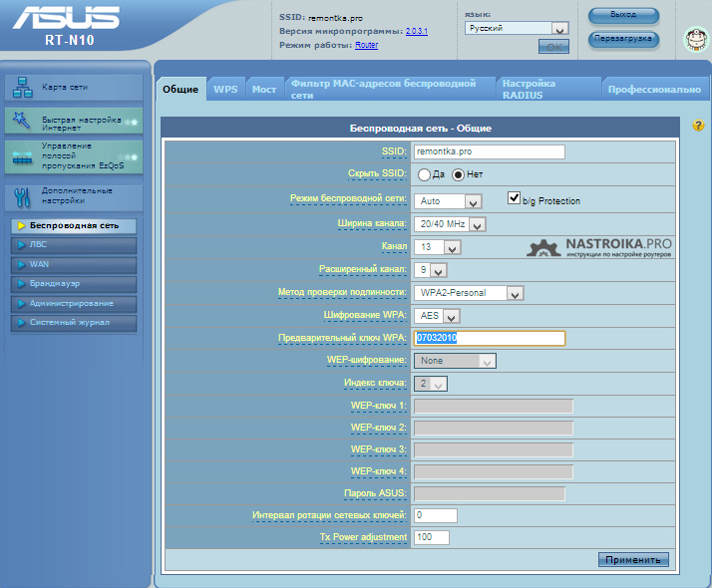712x588 pixels.
Task: Click the WEP-ключ 3 input field
Action: (494, 450)
